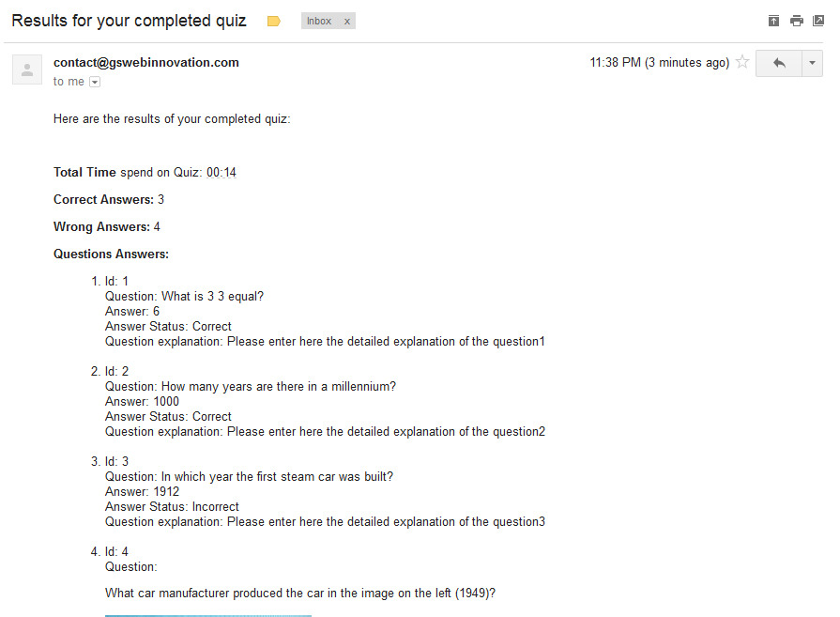Remove the Inbox label with its x
Image resolution: width=840 pixels, height=617 pixels.
click(347, 21)
